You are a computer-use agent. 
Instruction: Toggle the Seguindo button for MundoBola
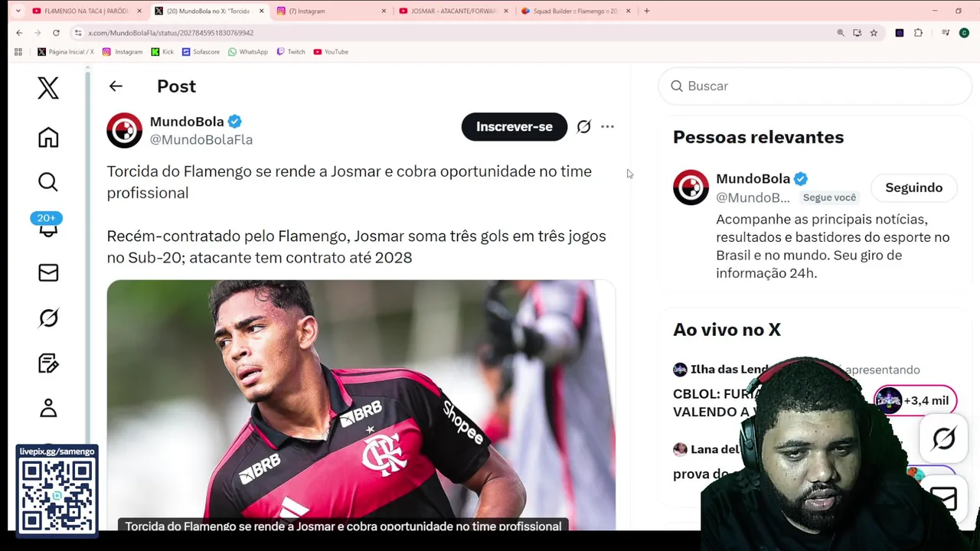click(913, 187)
